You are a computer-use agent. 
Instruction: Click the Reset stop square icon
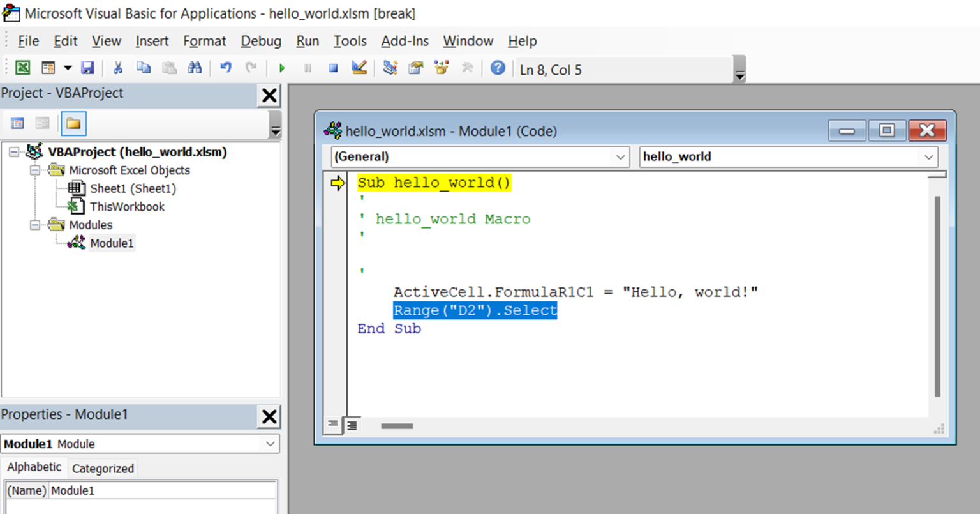pos(333,68)
